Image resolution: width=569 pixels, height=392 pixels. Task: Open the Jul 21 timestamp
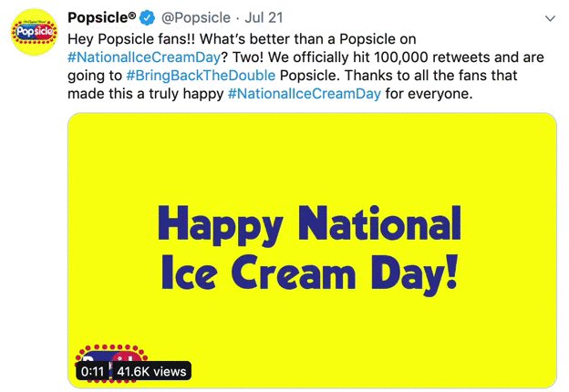264,17
